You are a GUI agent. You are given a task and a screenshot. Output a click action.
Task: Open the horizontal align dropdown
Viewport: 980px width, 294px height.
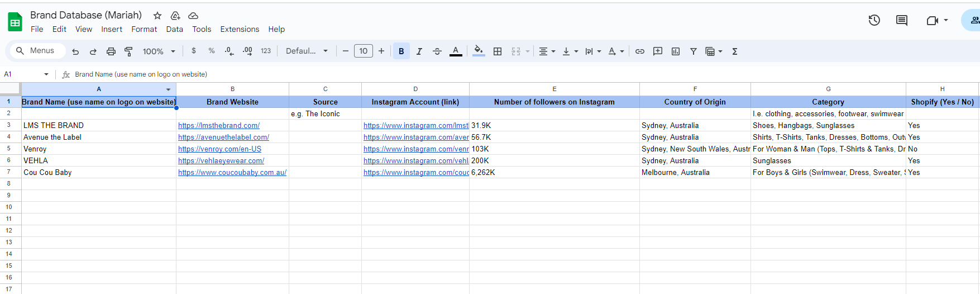point(547,51)
